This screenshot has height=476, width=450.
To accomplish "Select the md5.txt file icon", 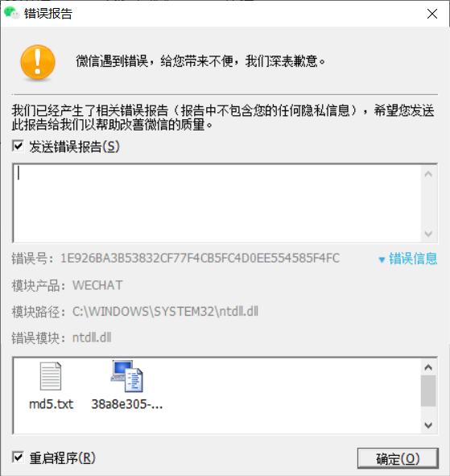I will [x=51, y=376].
